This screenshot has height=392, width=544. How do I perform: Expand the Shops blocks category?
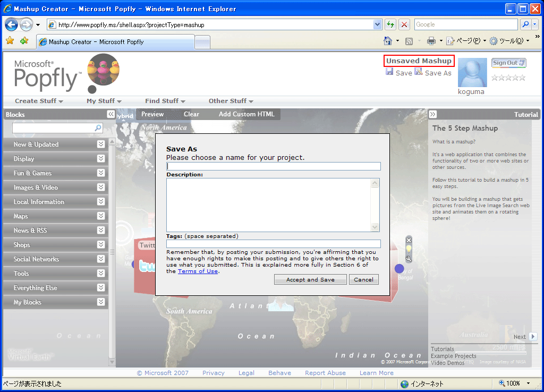coord(101,244)
